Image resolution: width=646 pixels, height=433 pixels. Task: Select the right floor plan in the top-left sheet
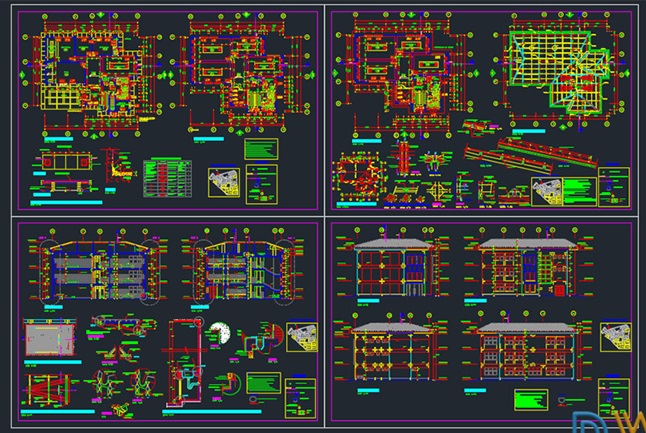(240, 74)
